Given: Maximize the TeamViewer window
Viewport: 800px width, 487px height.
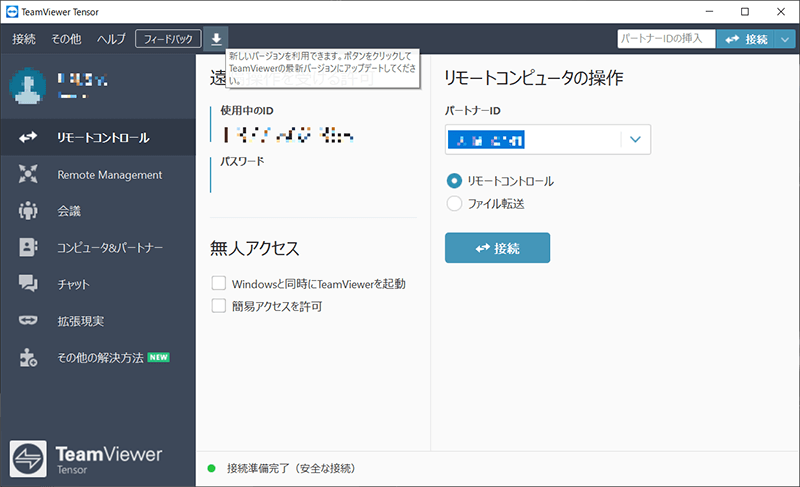Looking at the screenshot, I should pyautogui.click(x=745, y=11).
